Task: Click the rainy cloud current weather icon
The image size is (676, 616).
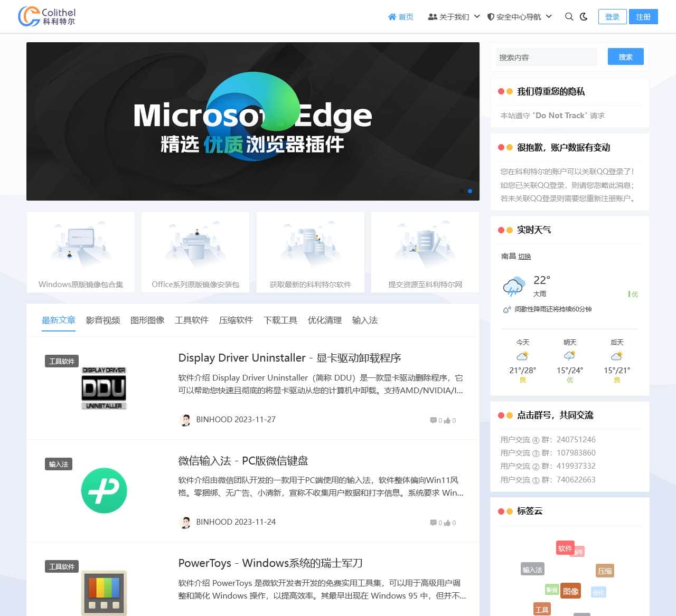Action: pyautogui.click(x=514, y=287)
